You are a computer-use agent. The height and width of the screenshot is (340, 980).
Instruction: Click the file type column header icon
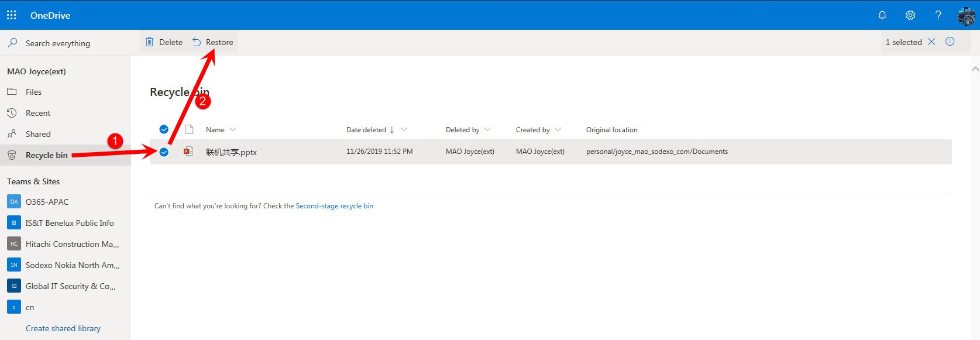pos(189,129)
